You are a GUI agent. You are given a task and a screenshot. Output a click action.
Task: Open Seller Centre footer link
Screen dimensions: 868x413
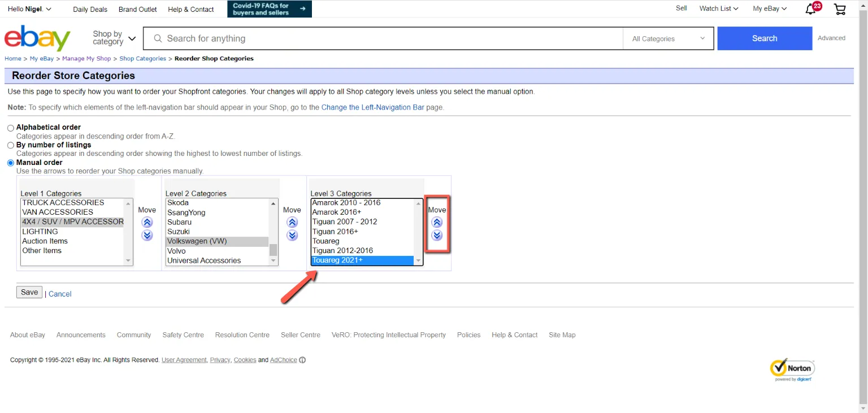tap(301, 335)
